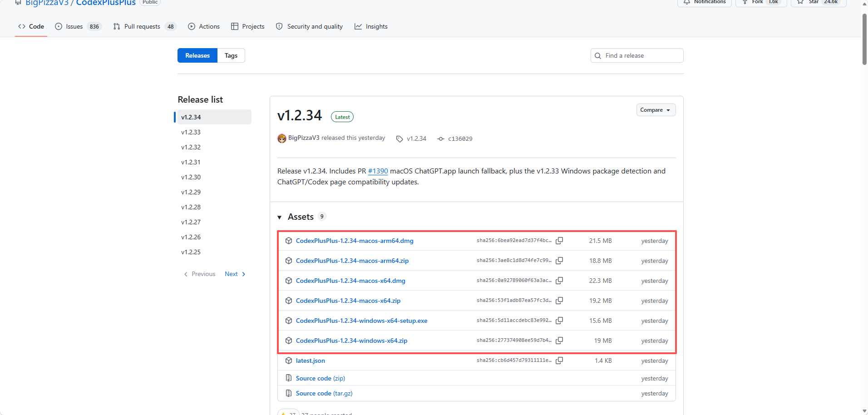Select v1.2.25 in the release list

point(214,252)
